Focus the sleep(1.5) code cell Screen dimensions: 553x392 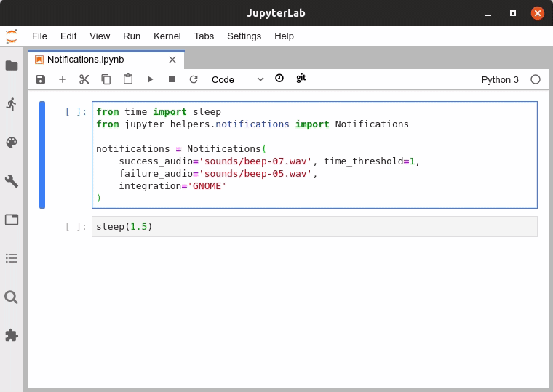point(314,227)
